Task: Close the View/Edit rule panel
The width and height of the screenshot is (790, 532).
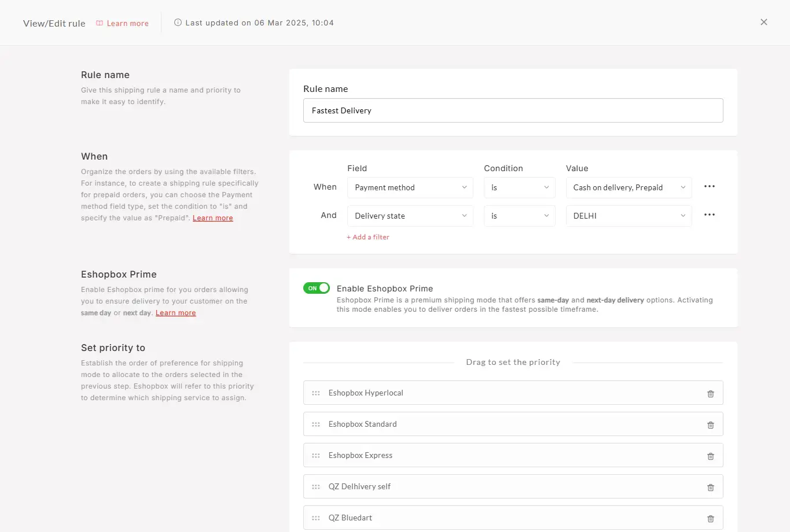Action: (764, 22)
